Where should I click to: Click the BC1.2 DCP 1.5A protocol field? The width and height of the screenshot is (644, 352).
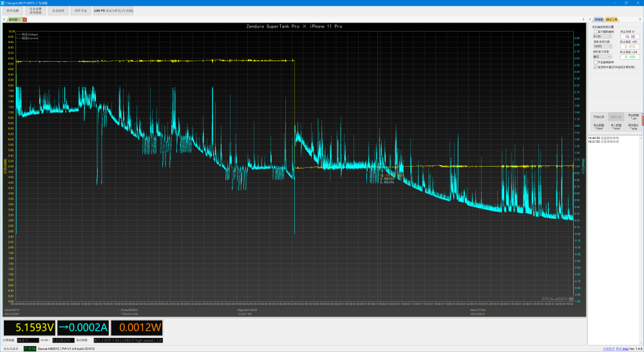pos(128,340)
